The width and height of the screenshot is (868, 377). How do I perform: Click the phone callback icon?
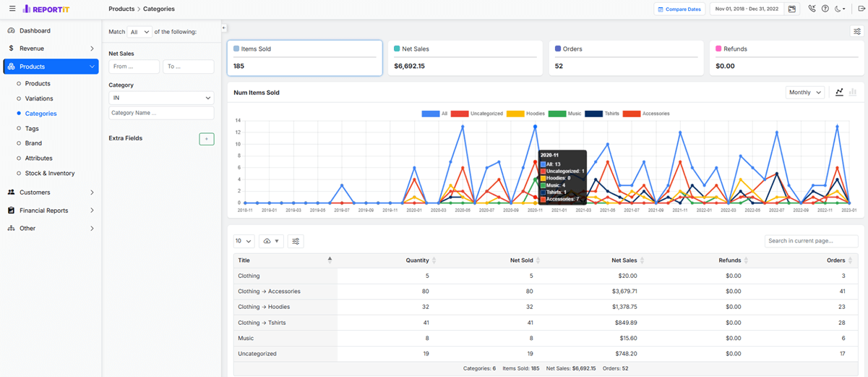[x=812, y=9]
